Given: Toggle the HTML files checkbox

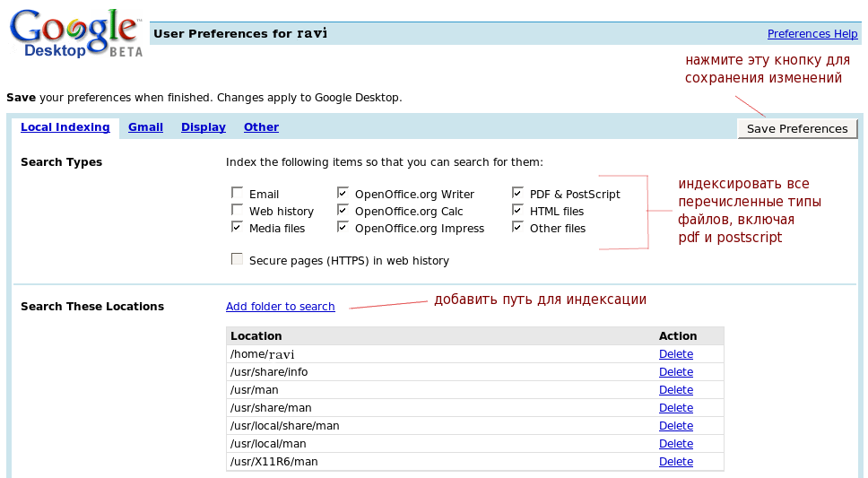Looking at the screenshot, I should (x=517, y=210).
